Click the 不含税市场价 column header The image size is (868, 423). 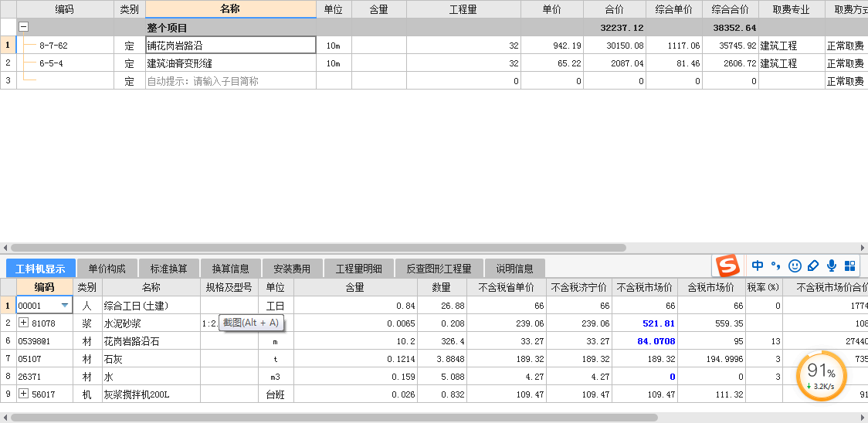[x=645, y=287]
